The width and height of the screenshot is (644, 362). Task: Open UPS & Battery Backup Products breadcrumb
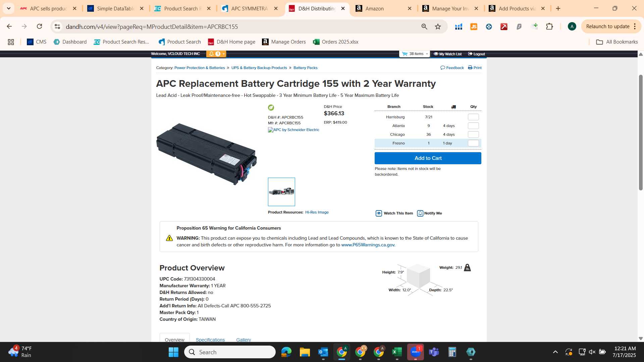pyautogui.click(x=259, y=68)
